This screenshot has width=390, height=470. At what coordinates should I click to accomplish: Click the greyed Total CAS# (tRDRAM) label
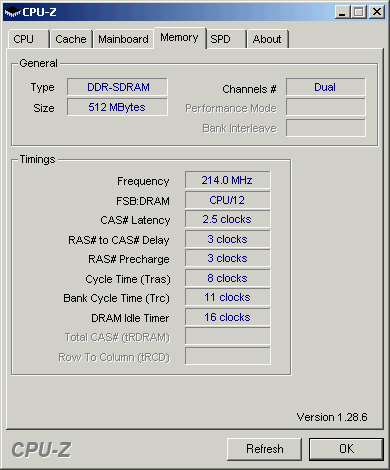click(117, 338)
